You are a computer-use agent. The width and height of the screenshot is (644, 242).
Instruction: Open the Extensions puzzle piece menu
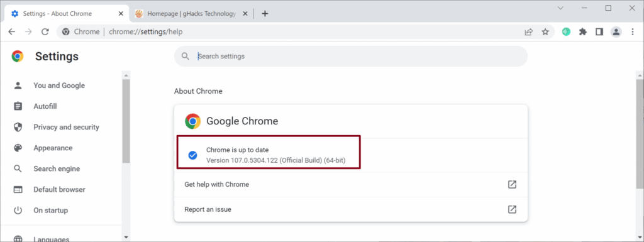point(583,32)
